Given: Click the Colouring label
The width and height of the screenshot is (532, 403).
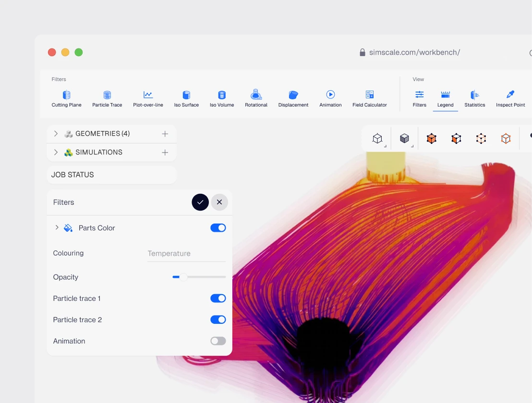Looking at the screenshot, I should point(68,253).
